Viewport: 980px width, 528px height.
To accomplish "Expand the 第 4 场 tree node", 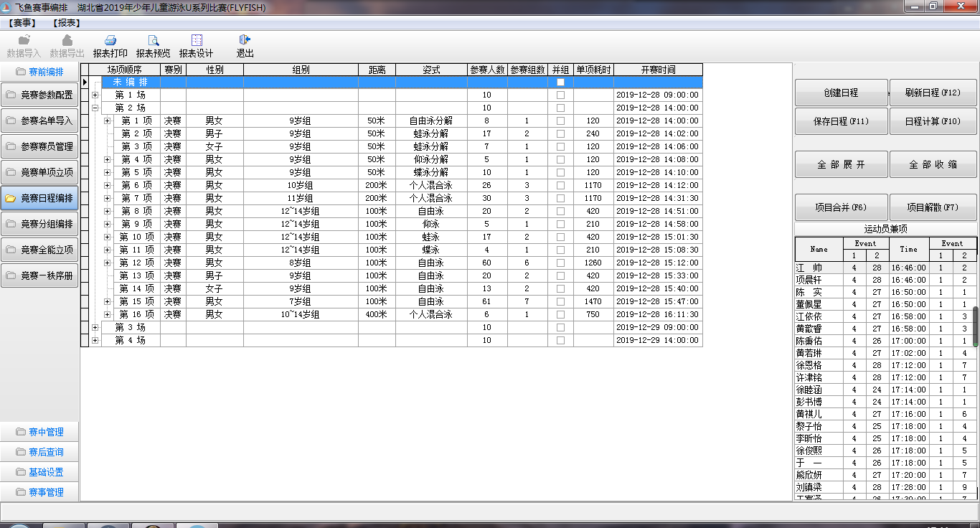I will click(95, 341).
